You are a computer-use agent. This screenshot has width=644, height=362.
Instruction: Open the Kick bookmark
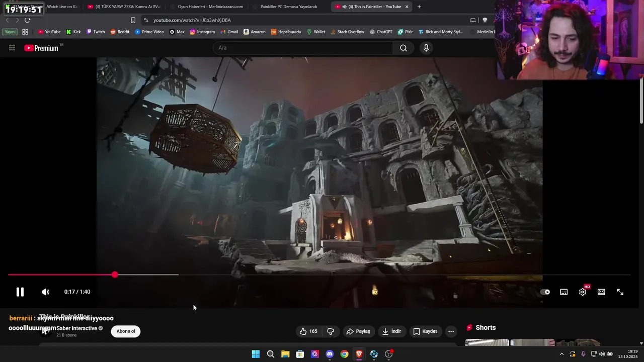coord(73,32)
